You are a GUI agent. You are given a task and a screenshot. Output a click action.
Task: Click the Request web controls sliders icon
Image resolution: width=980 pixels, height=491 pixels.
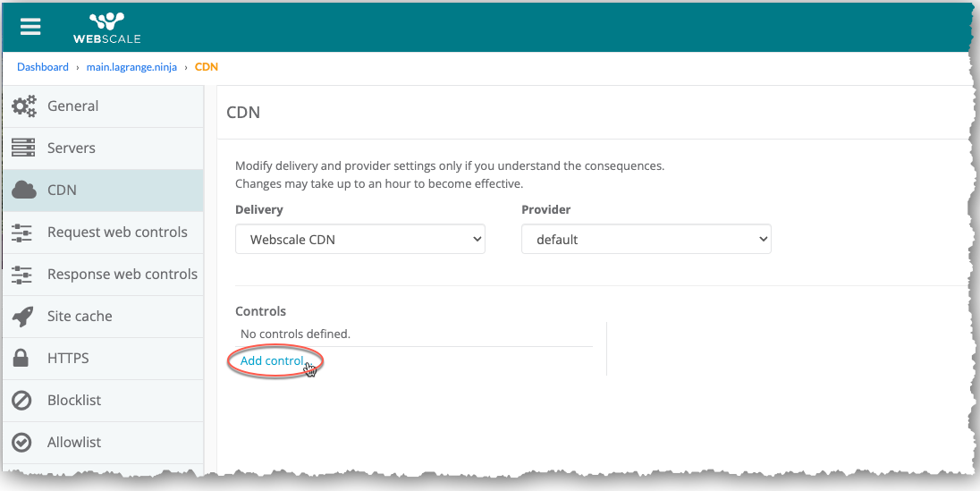point(22,233)
